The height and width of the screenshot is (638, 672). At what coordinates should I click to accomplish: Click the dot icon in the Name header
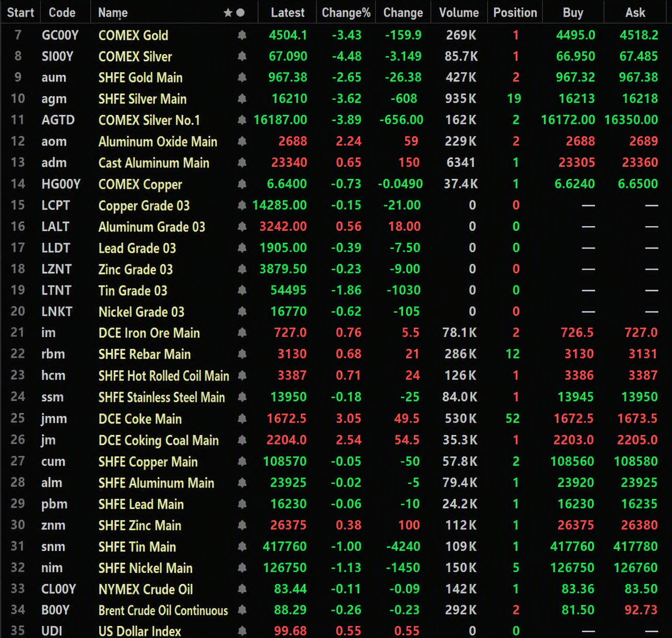click(x=240, y=13)
